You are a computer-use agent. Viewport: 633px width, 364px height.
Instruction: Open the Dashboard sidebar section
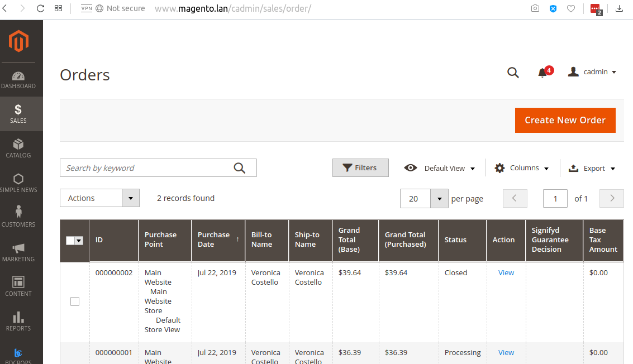[18, 80]
